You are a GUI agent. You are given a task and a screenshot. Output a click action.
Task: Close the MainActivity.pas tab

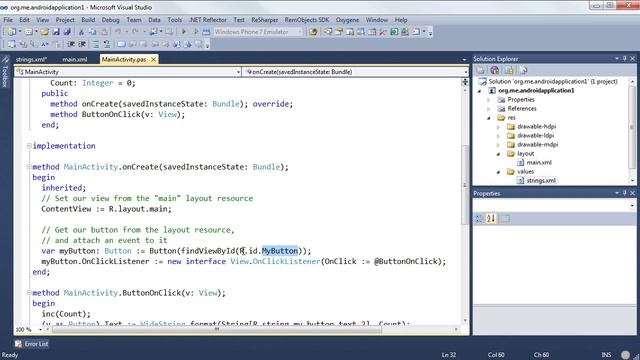[x=153, y=60]
